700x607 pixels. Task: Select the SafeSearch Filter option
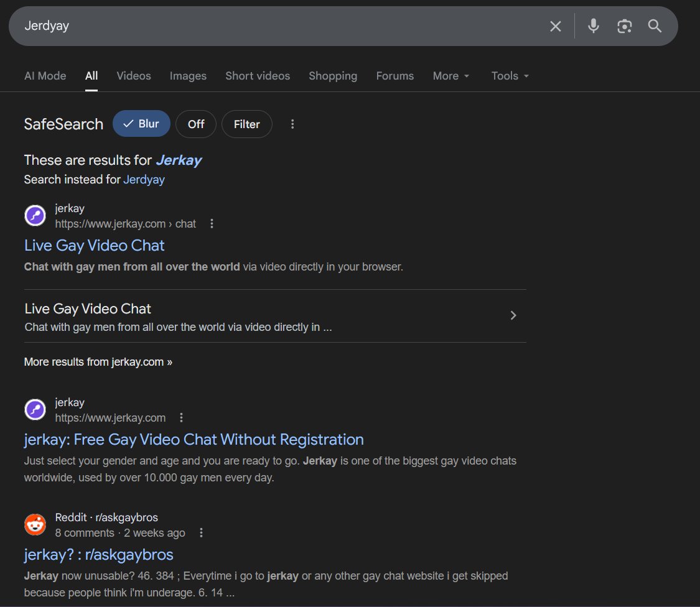pos(247,124)
